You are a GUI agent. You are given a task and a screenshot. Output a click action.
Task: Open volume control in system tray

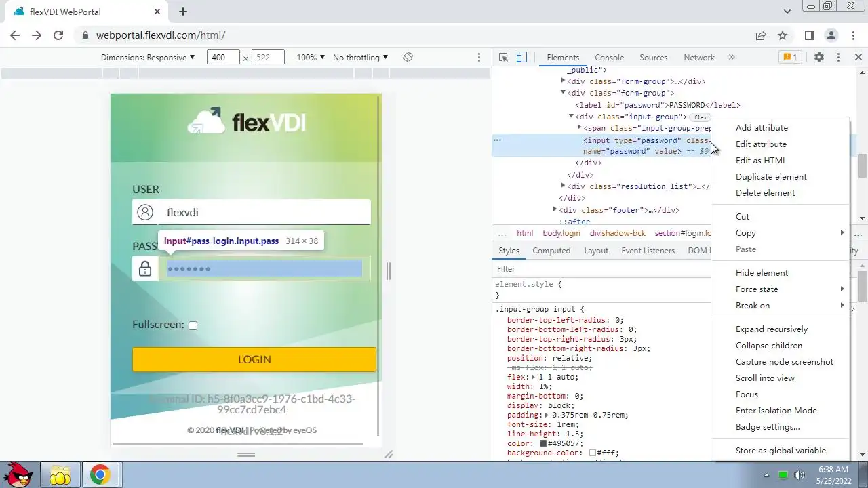(799, 475)
